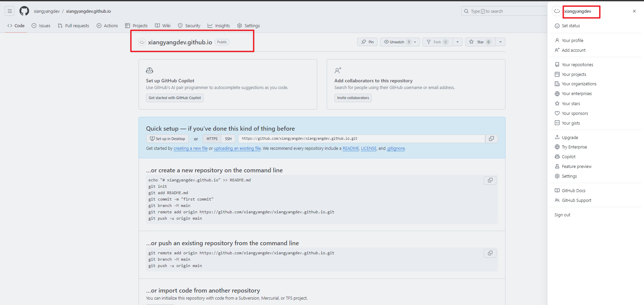Click the xiangyangdev owner breadcrumb link
This screenshot has height=305, width=644.
click(47, 11)
